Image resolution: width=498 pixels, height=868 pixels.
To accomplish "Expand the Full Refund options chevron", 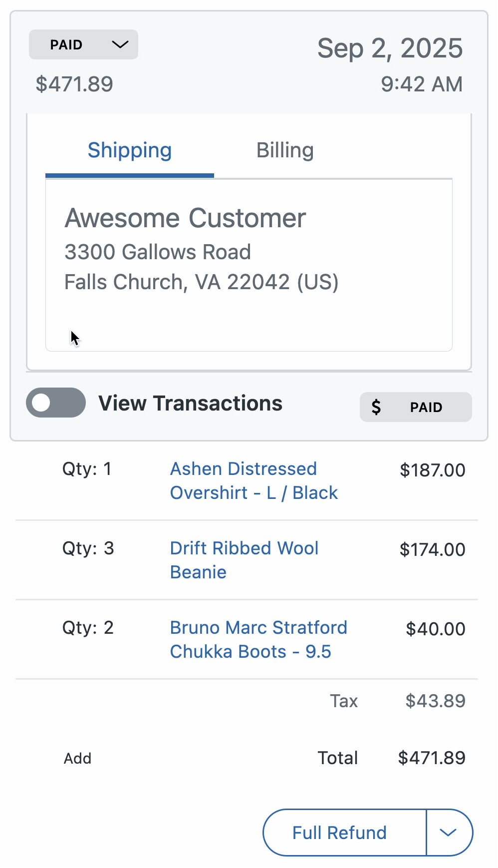I will (449, 833).
